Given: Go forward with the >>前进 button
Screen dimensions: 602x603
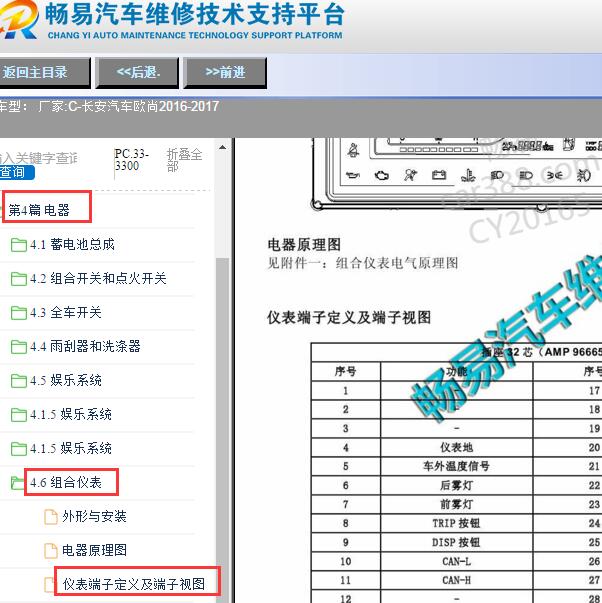Looking at the screenshot, I should 225,73.
